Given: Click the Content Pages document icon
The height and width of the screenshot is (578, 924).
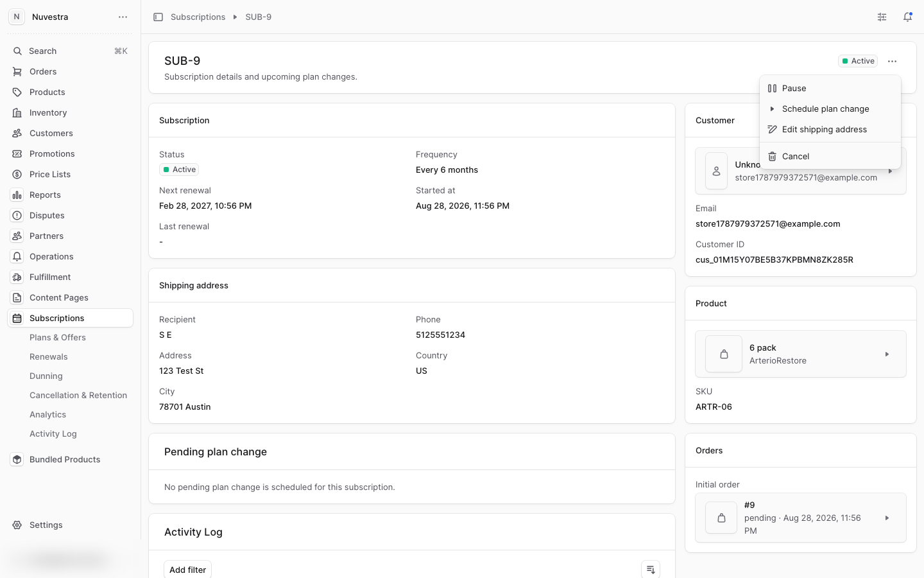Looking at the screenshot, I should 17,297.
